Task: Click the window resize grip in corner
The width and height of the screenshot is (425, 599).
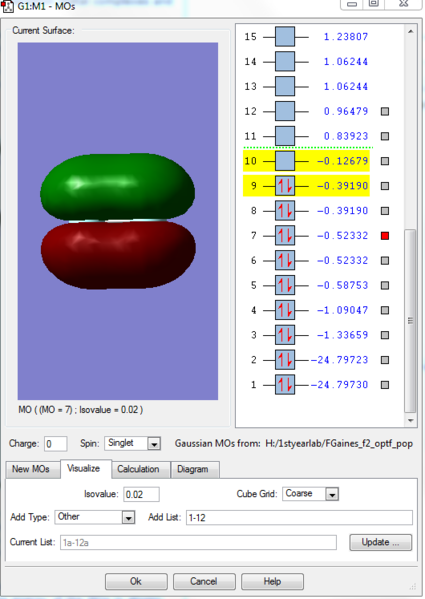Action: pos(413,586)
